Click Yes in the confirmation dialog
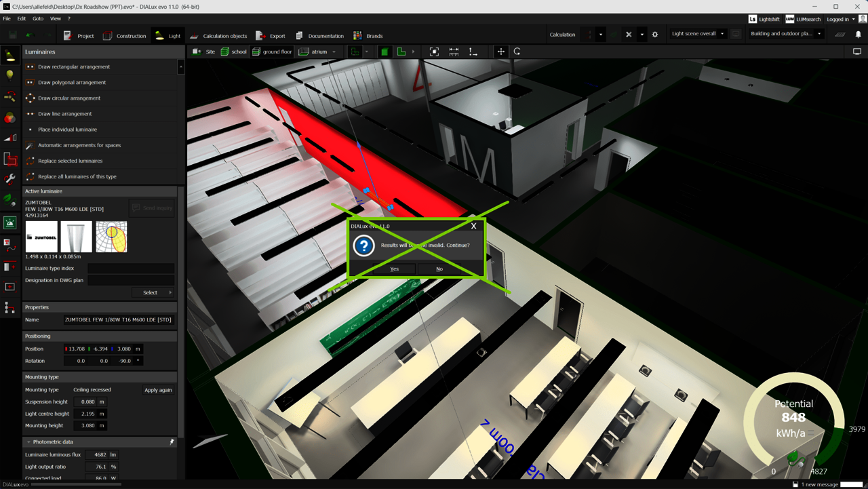 394,269
